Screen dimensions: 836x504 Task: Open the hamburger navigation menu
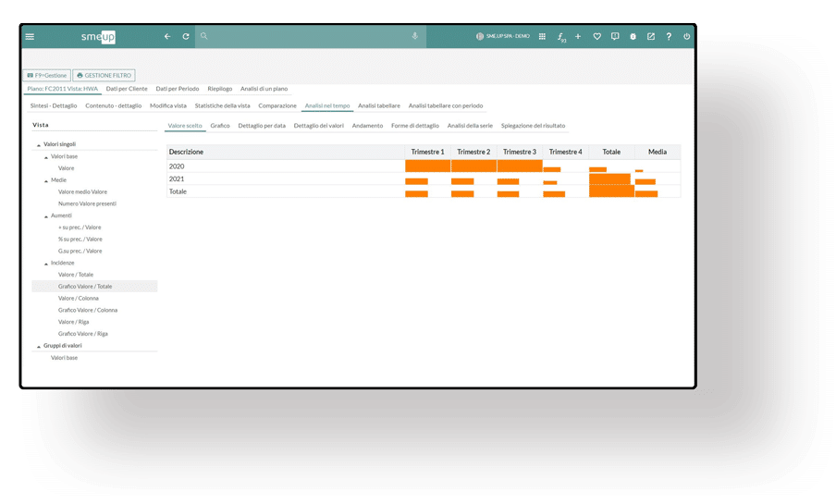(x=30, y=37)
